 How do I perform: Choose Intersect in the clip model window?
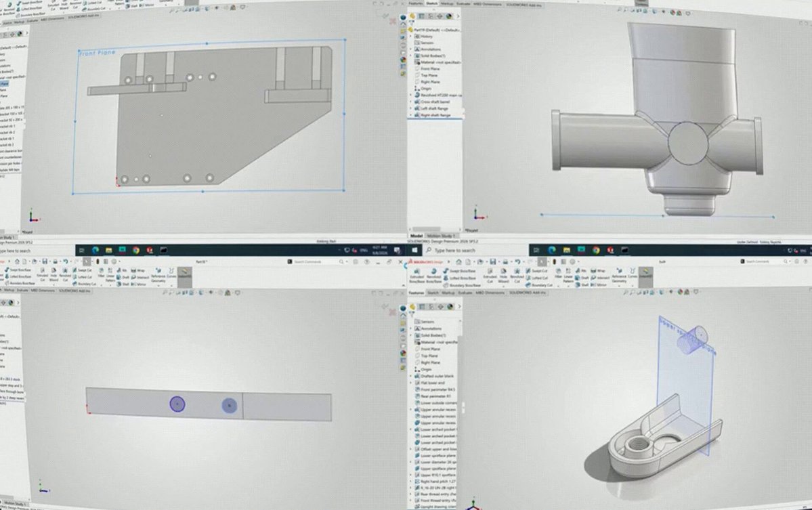[600, 278]
